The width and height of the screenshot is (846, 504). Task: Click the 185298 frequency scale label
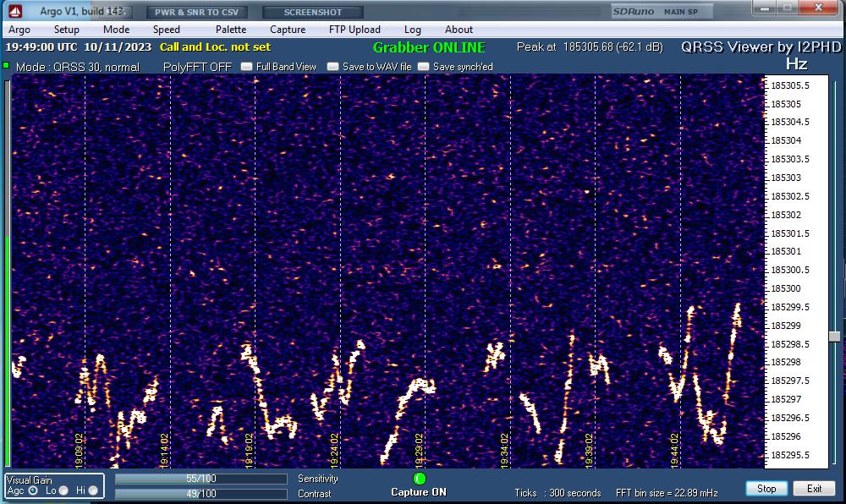tap(786, 362)
